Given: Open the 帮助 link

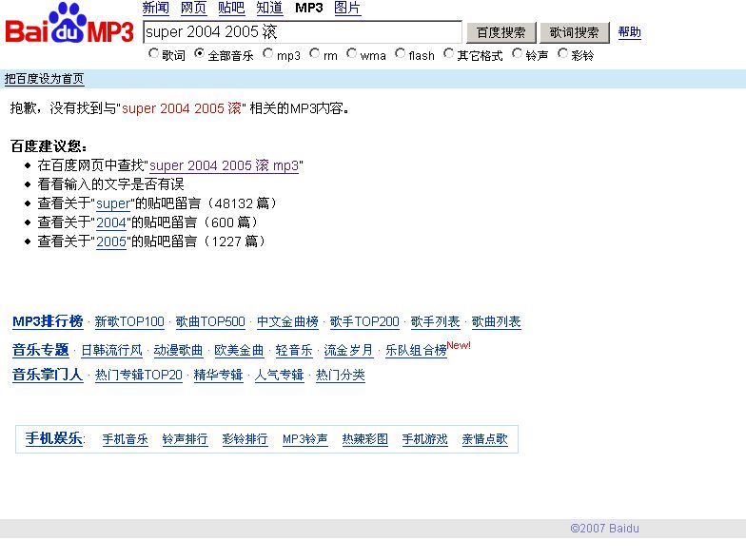Looking at the screenshot, I should (x=630, y=32).
